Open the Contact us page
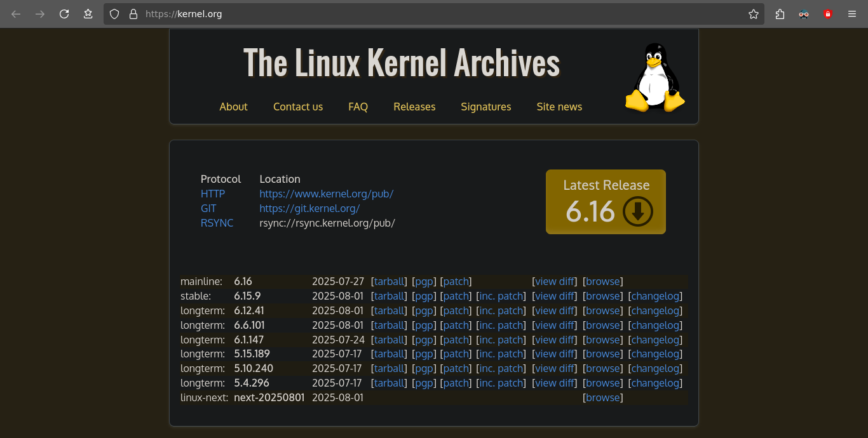The height and width of the screenshot is (438, 868). click(298, 107)
